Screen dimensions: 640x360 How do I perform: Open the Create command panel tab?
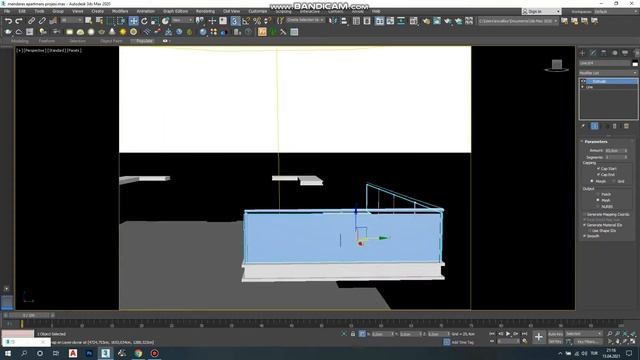(582, 53)
